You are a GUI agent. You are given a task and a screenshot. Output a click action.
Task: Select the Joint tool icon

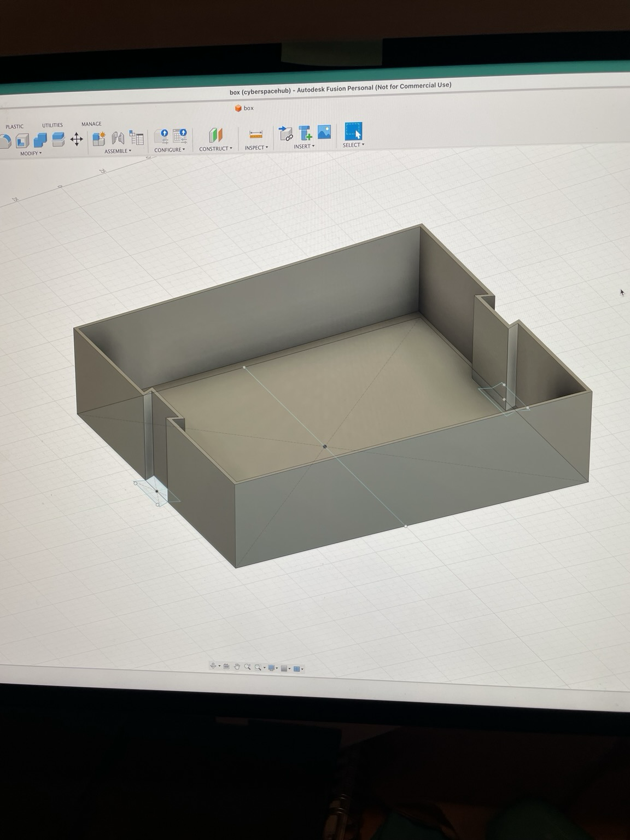point(118,138)
